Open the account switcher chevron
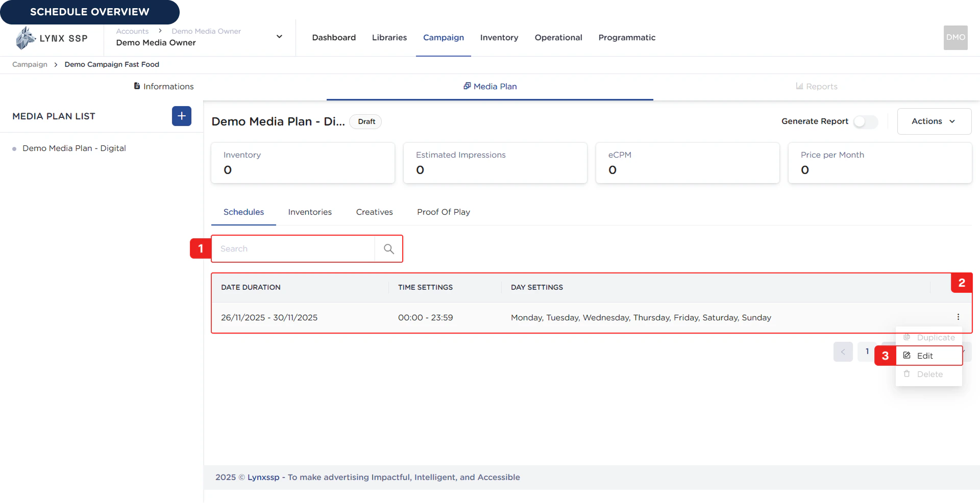 [279, 37]
